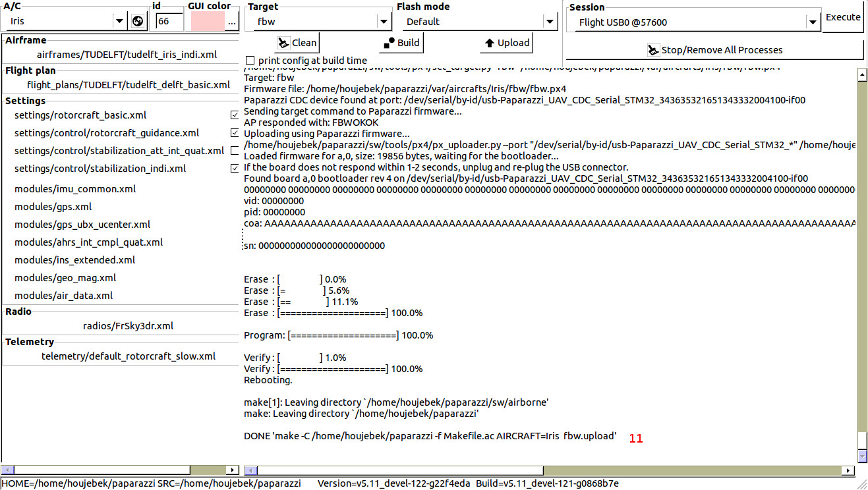Image resolution: width=868 pixels, height=490 pixels.
Task: Select modules/gps.xml in settings list
Action: point(53,207)
